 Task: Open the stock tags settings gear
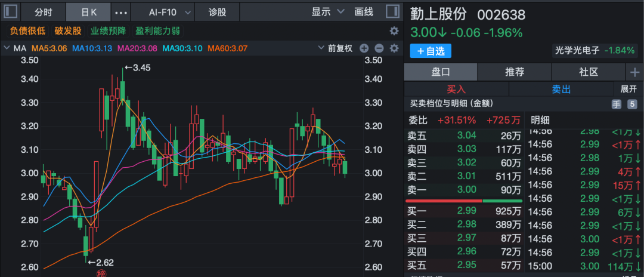(394, 31)
